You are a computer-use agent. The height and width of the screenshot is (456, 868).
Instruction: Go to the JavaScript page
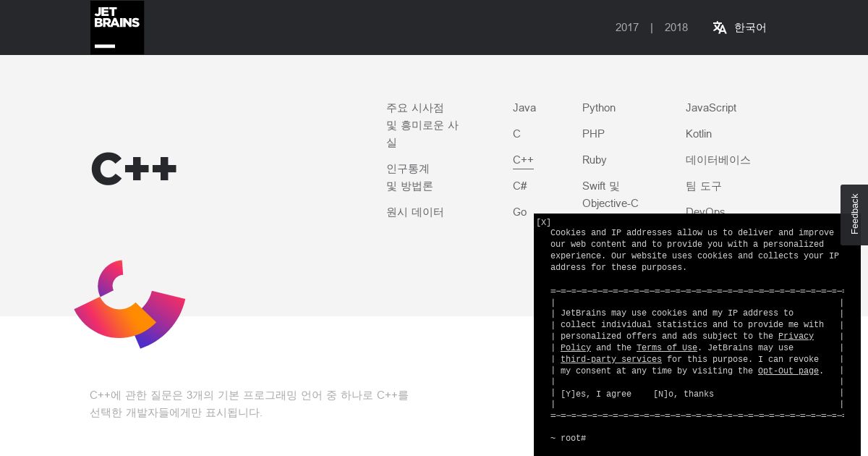pyautogui.click(x=711, y=108)
